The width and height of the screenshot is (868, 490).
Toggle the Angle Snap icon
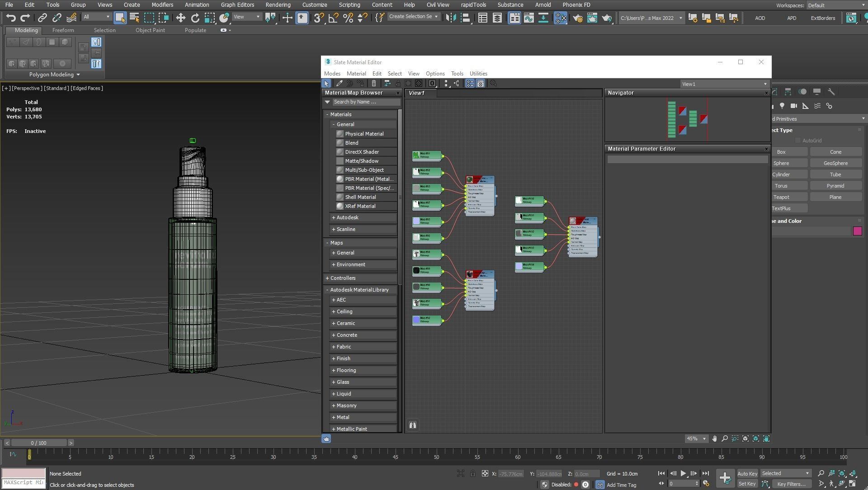[333, 18]
